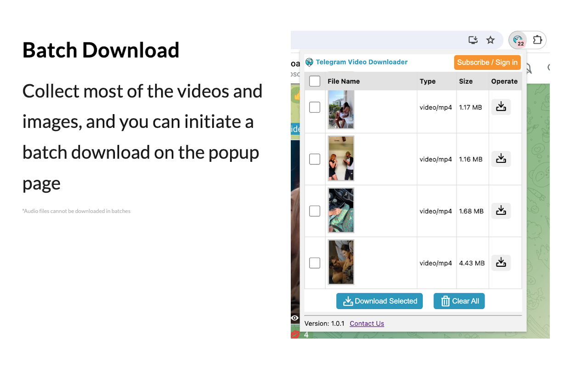Click the Telegram Video Downloader logo
Image resolution: width=588 pixels, height=368 pixels.
point(310,62)
